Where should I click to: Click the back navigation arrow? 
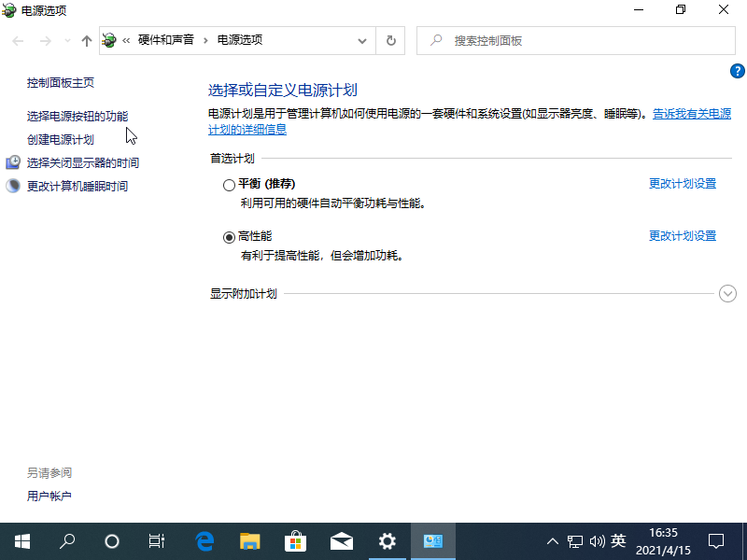click(x=16, y=40)
